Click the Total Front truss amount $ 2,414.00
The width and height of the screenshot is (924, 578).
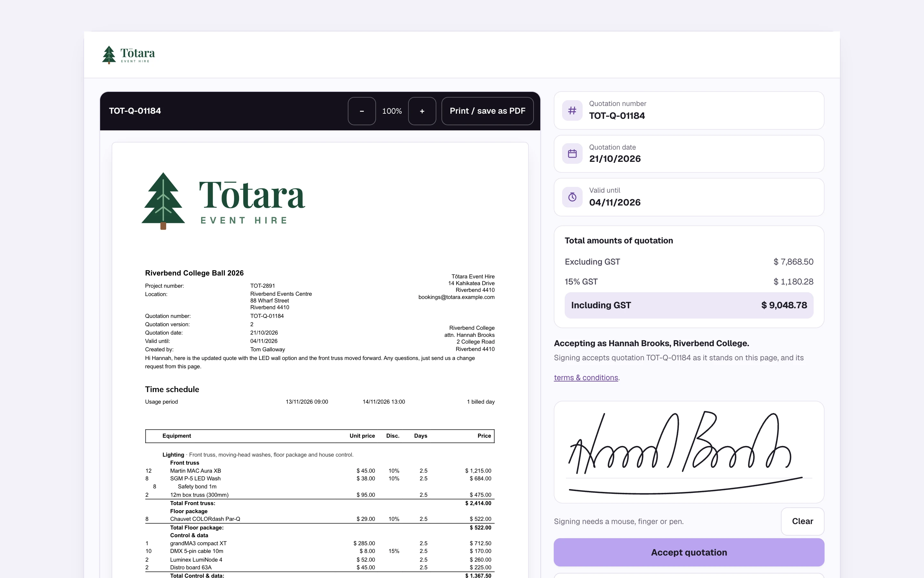[478, 504]
